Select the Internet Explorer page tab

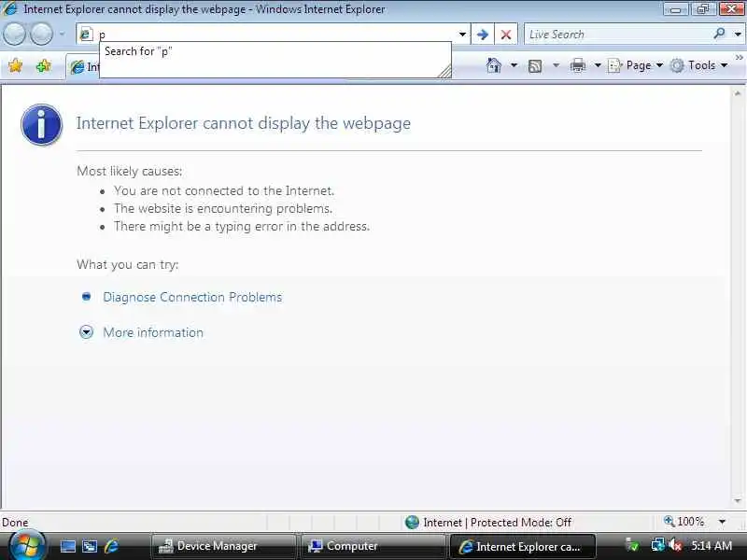tap(83, 67)
